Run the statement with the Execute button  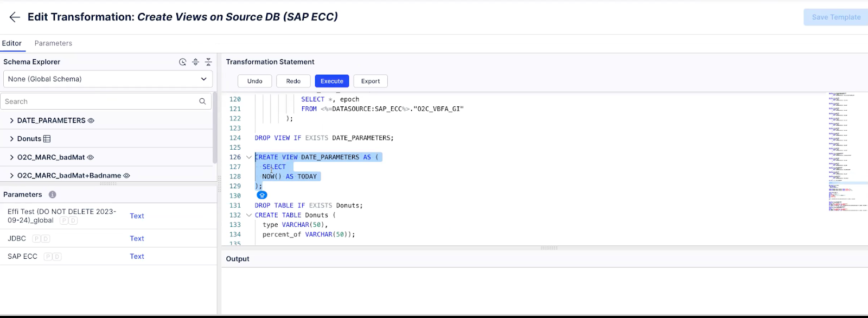click(332, 81)
